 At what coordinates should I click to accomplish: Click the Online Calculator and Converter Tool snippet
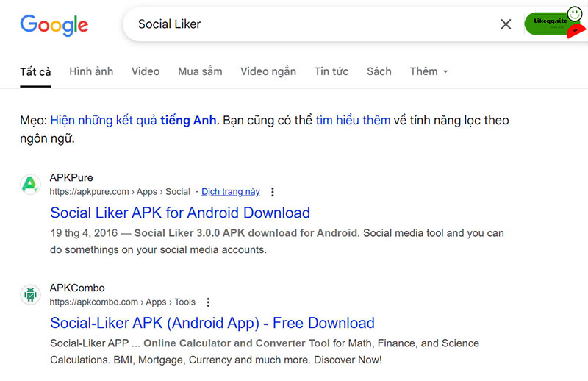click(x=237, y=343)
